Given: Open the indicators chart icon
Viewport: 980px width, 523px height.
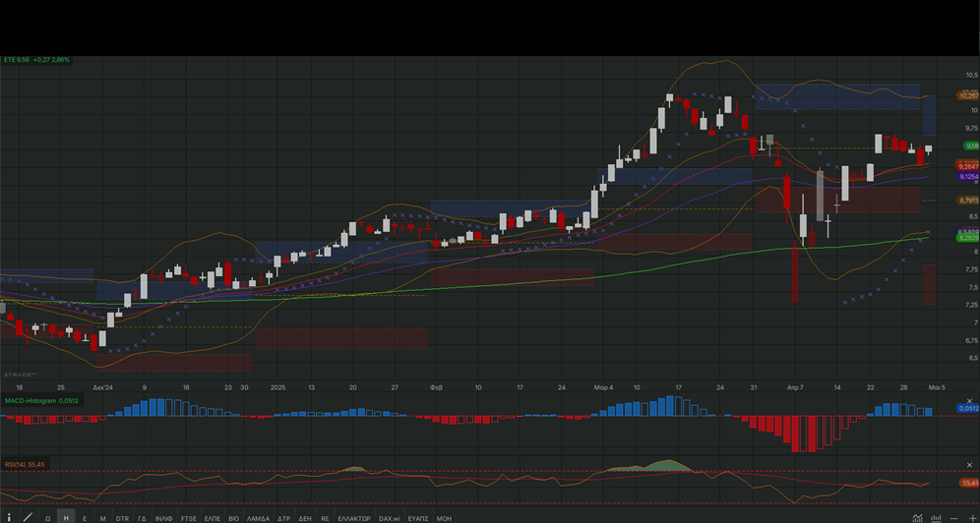Looking at the screenshot, I should 917,517.
